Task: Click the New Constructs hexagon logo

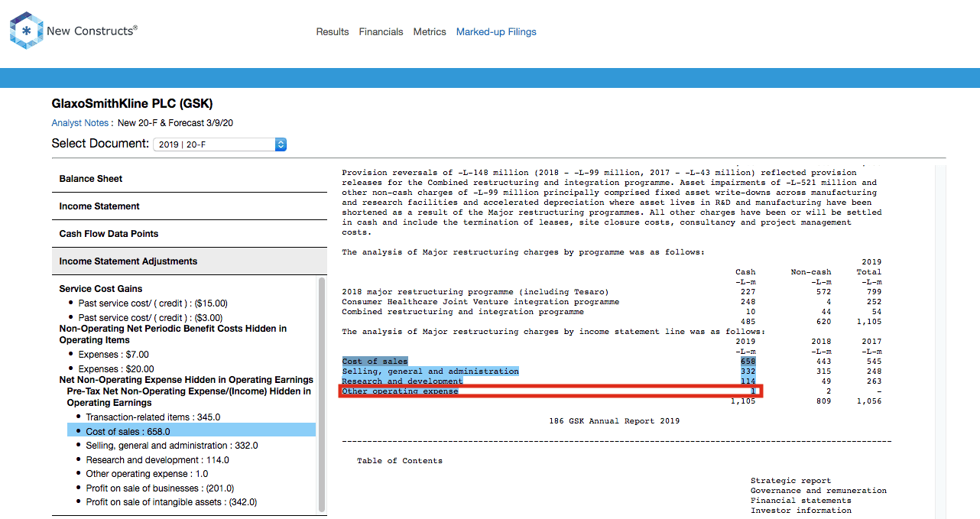Action: 27,31
